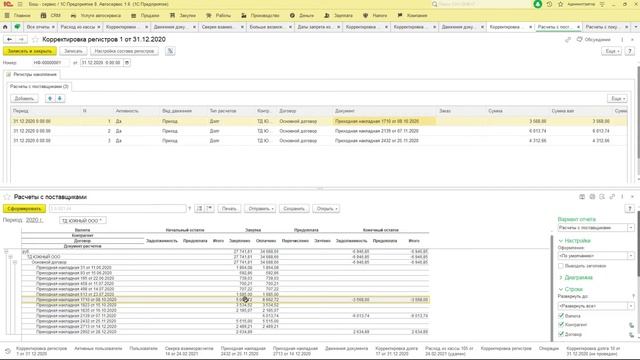The image size is (640, 360).
Task: Click the green chat icon beside home tab
Action: [x=17, y=27]
